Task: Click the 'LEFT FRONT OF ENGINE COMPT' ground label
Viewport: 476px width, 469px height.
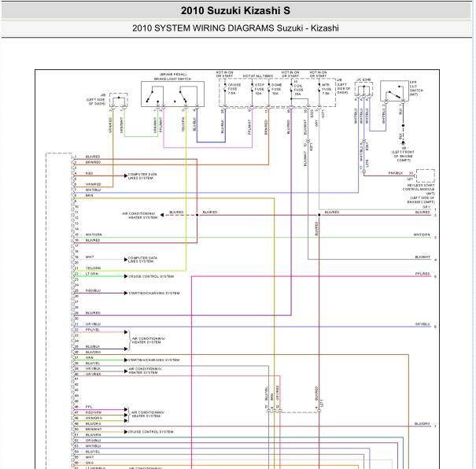Action: click(x=403, y=156)
